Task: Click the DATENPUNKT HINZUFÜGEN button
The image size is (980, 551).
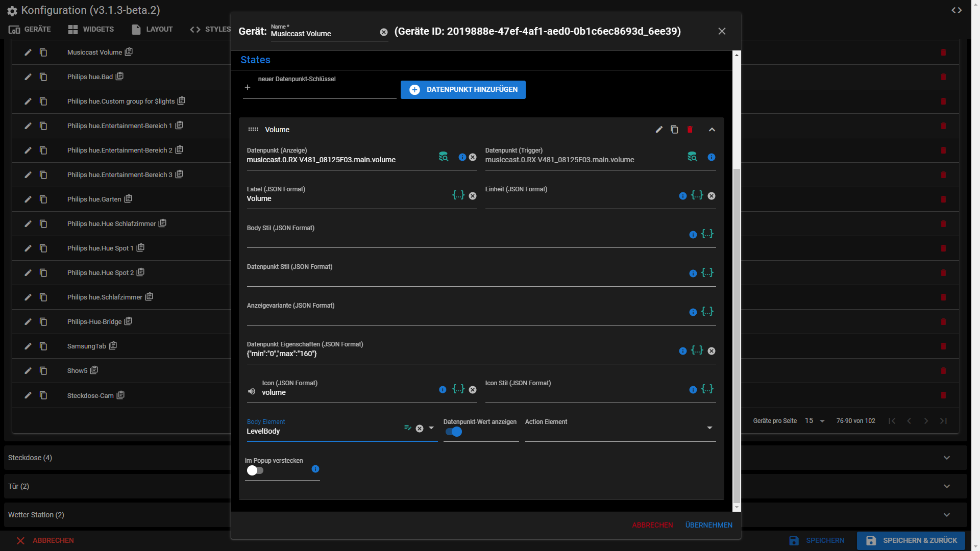Action: pos(463,90)
